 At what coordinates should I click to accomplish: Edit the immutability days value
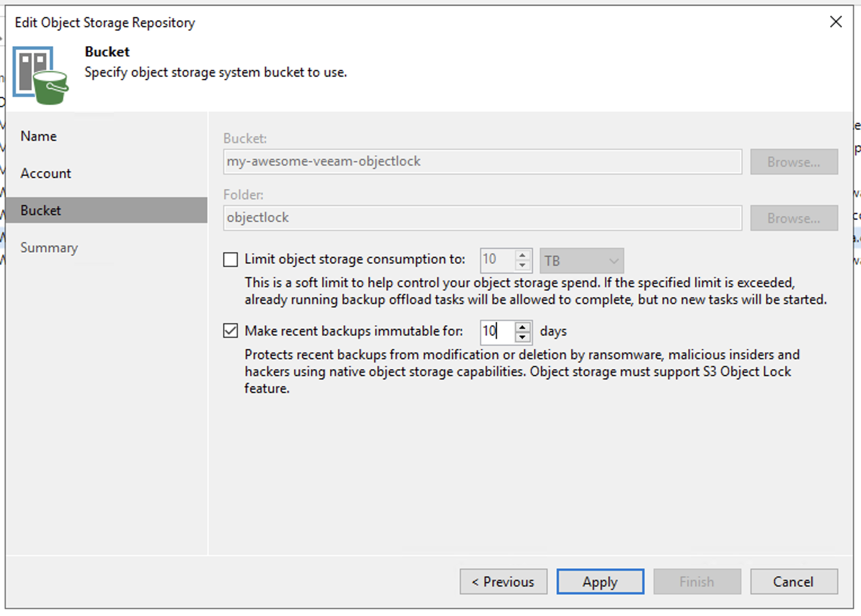498,332
